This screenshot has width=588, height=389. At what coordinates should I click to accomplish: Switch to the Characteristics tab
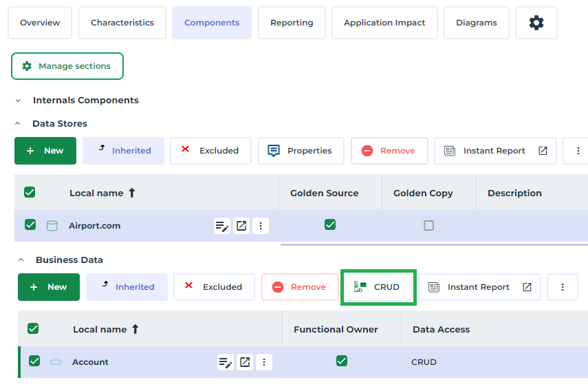click(x=122, y=23)
